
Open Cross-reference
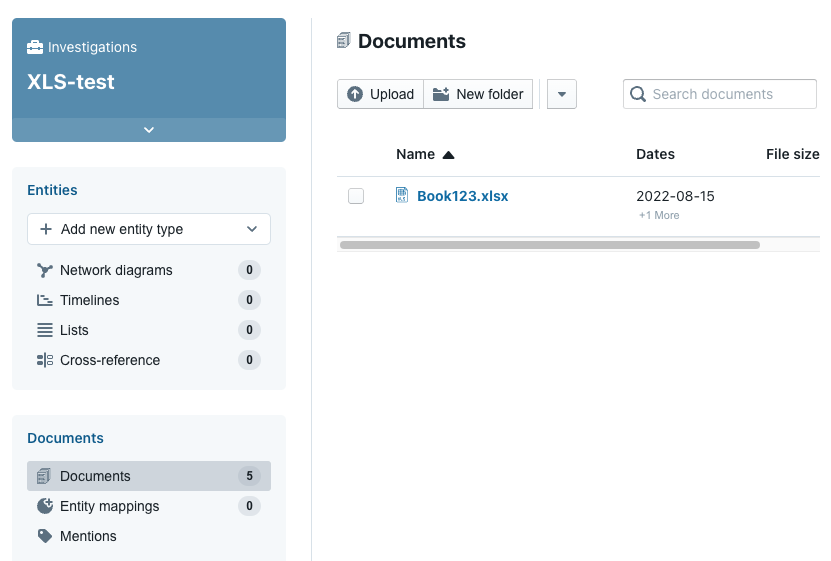(110, 360)
